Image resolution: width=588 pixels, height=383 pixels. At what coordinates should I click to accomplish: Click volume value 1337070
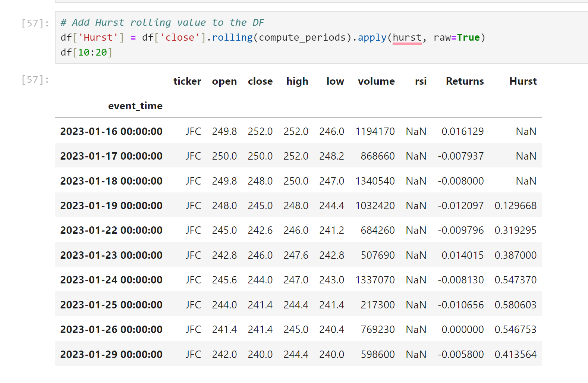[375, 280]
